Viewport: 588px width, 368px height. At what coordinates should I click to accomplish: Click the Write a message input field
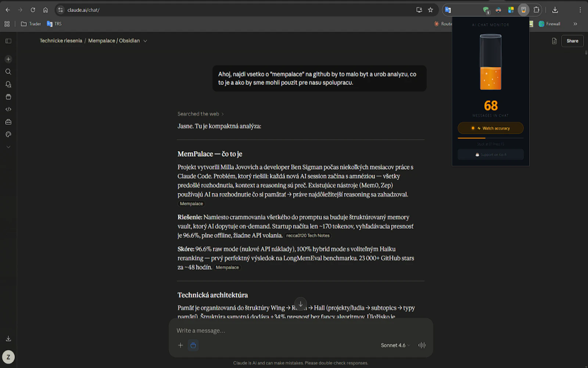pos(301,330)
